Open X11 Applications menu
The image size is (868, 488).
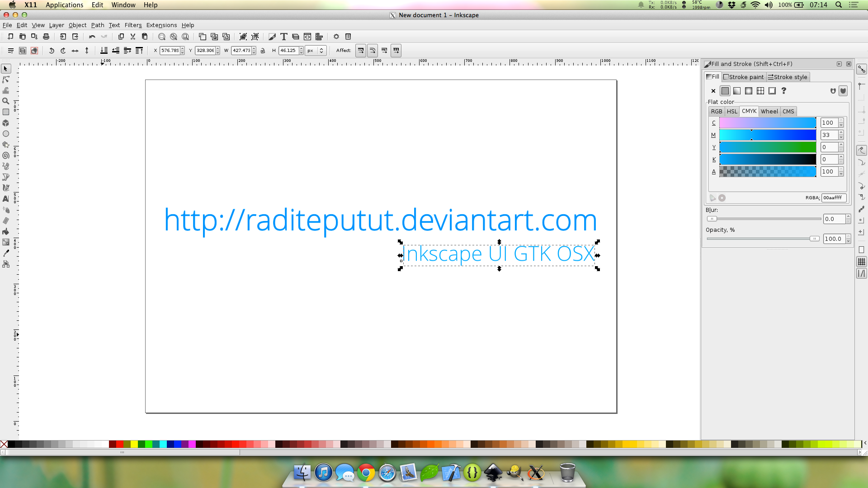click(x=64, y=5)
